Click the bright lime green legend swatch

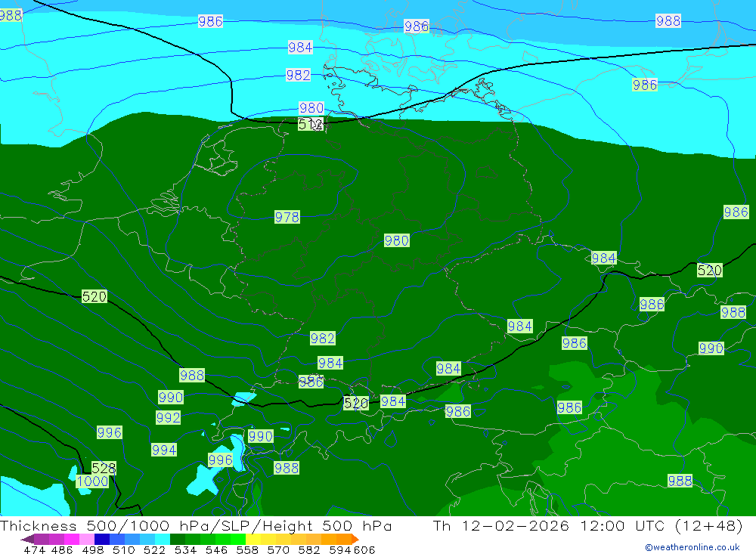[238, 539]
